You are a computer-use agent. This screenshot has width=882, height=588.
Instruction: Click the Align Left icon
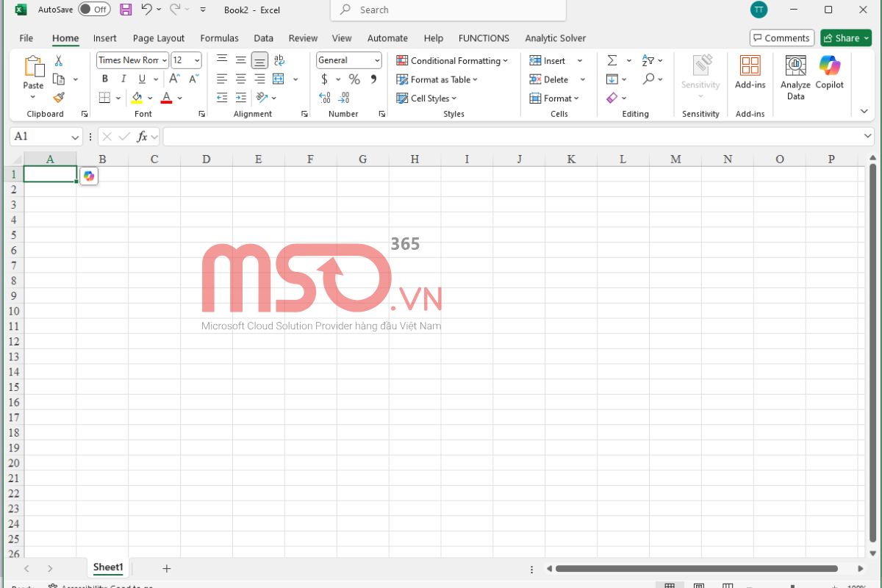coord(222,79)
